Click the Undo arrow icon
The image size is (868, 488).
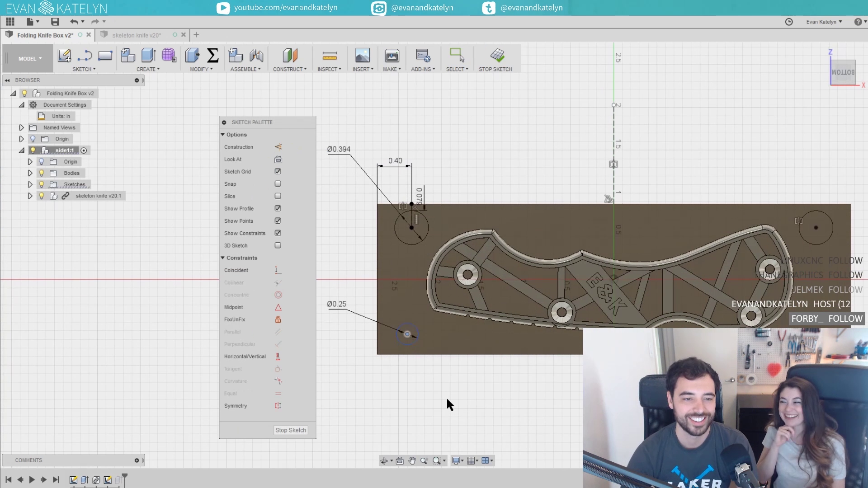coord(74,22)
